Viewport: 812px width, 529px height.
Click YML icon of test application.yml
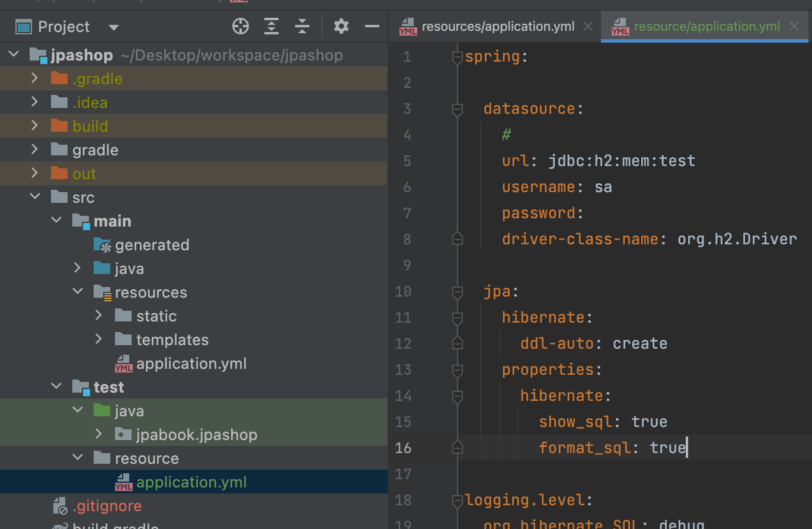pyautogui.click(x=123, y=482)
